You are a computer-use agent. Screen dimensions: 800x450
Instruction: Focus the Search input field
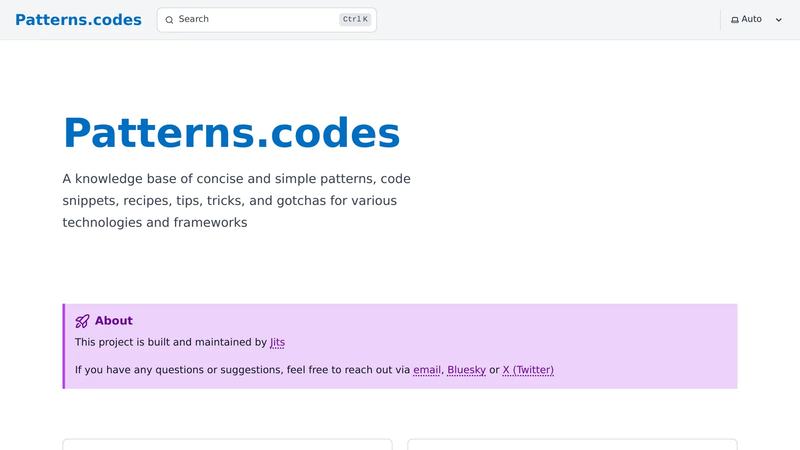pos(267,19)
